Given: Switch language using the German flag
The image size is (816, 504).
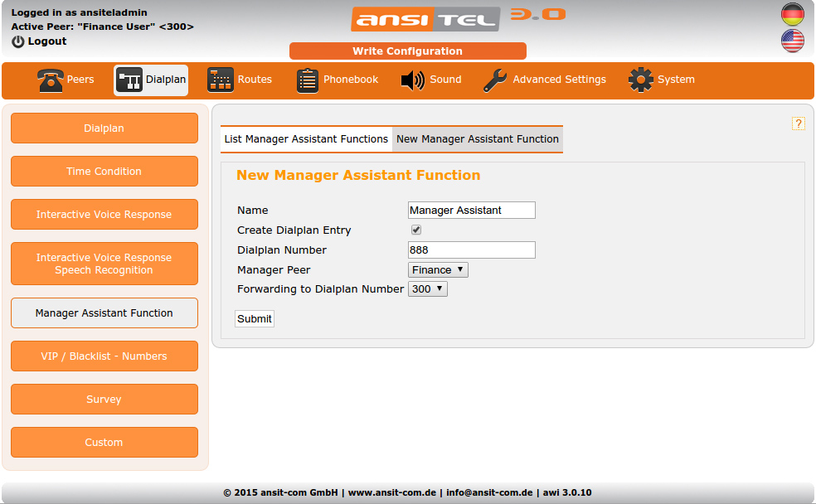Looking at the screenshot, I should (x=792, y=14).
